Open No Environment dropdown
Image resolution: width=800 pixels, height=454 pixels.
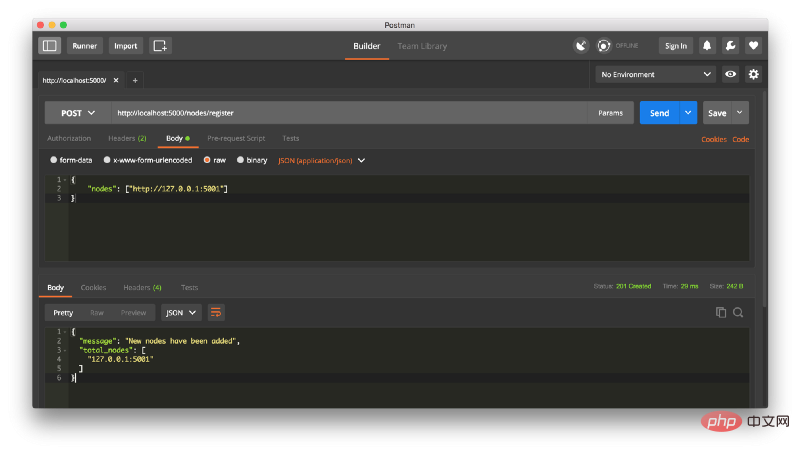pos(655,74)
